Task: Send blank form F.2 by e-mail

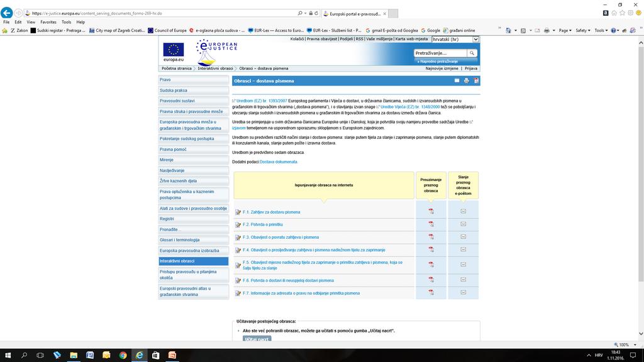Action: [x=464, y=224]
